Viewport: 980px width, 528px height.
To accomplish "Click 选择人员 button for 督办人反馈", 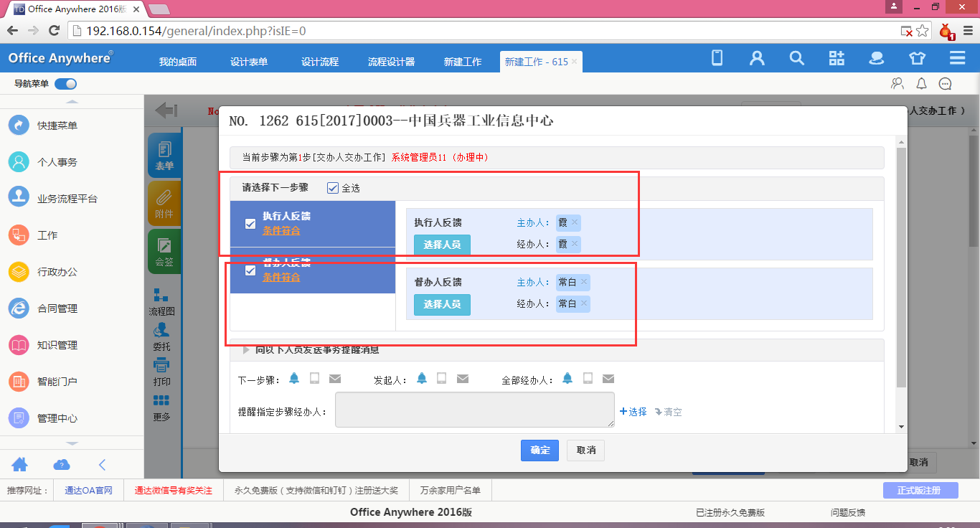I will pyautogui.click(x=442, y=304).
